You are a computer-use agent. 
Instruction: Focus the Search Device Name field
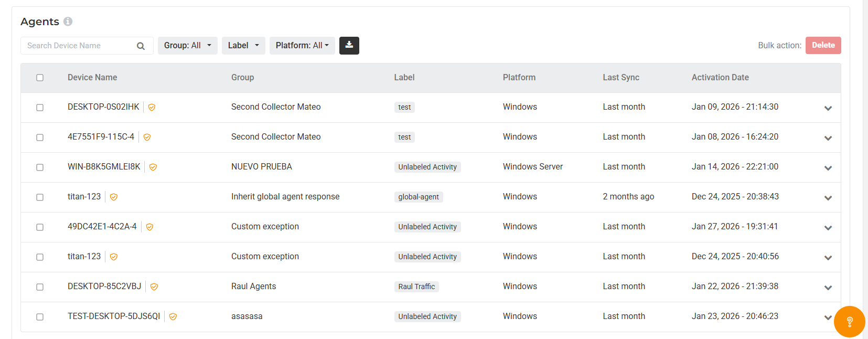click(x=79, y=46)
